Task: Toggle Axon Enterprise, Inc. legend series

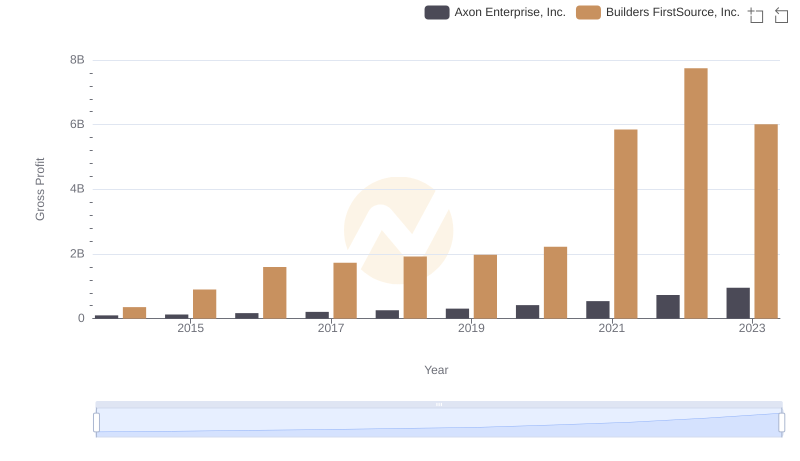Action: [495, 12]
